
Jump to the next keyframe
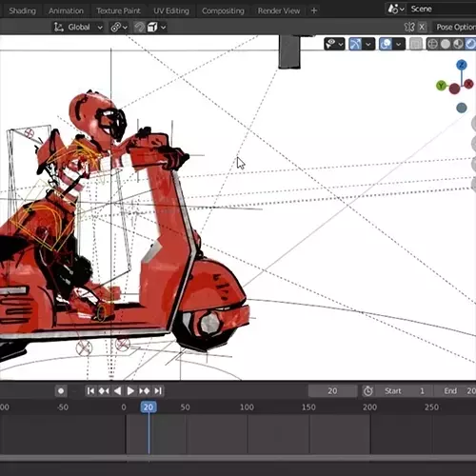click(x=145, y=391)
